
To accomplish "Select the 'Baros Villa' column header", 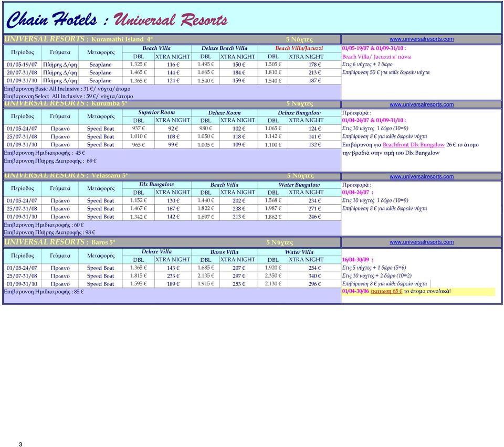I will 224,252.
